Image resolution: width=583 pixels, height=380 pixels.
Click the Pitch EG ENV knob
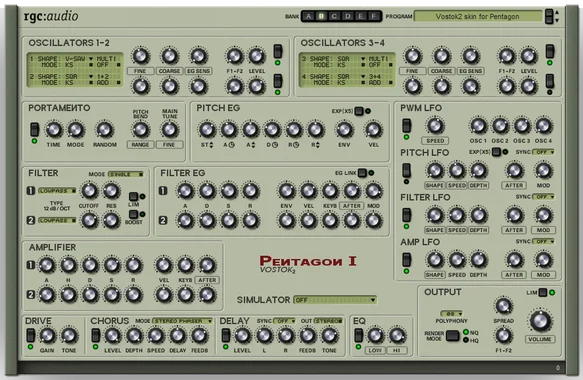click(344, 129)
